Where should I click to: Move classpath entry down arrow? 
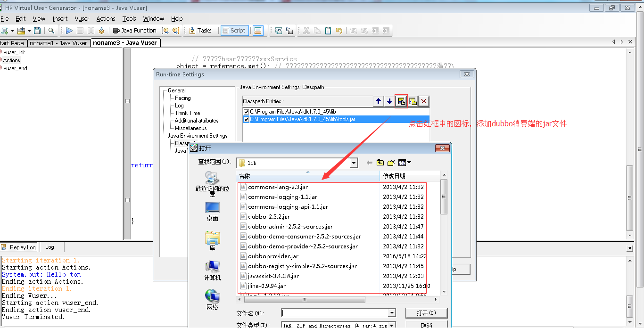(x=389, y=101)
